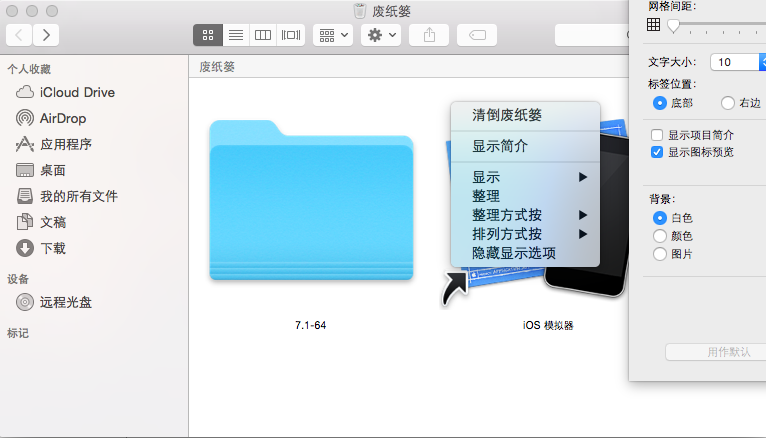766x438 pixels.
Task: Choose 清倒废纸篓 from context menu
Action: pyautogui.click(x=525, y=115)
